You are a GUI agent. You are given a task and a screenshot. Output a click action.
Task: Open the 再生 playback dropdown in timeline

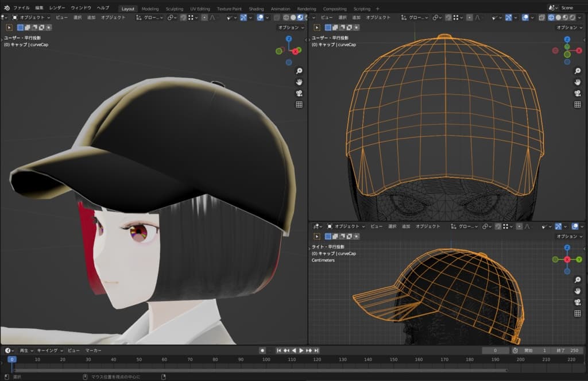pyautogui.click(x=26, y=351)
